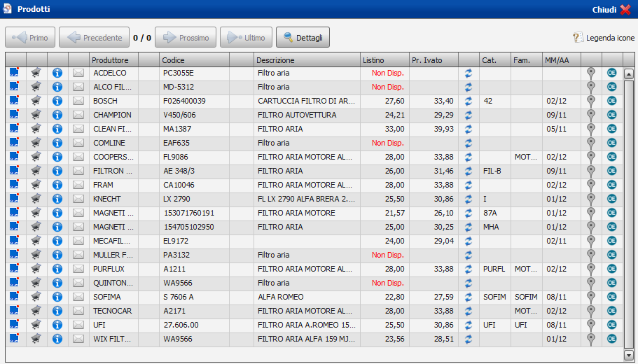Add PURFLUX A1211 via its cart icon
This screenshot has height=364, width=638.
coord(36,269)
